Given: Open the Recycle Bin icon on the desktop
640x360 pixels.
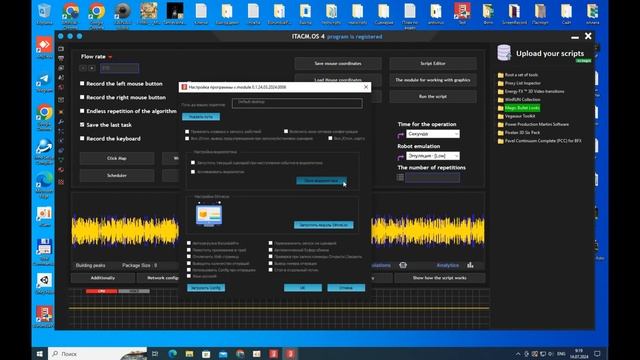Looking at the screenshot, I should pos(44,13).
